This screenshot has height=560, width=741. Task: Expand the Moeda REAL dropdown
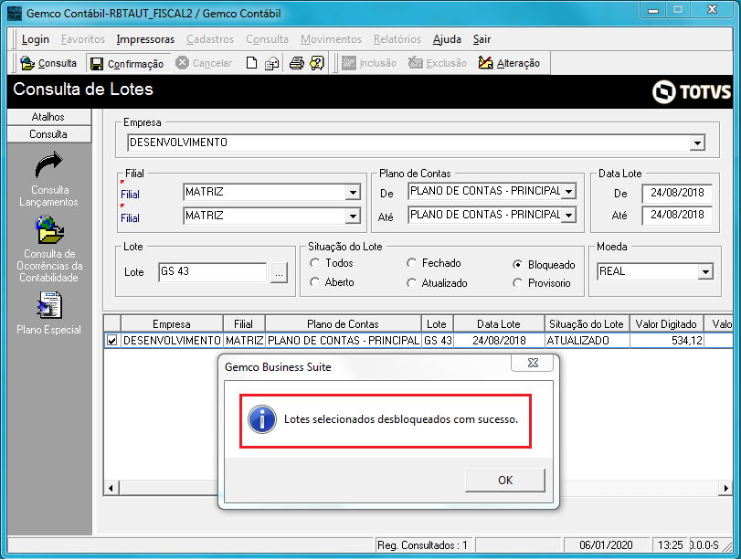tap(705, 271)
